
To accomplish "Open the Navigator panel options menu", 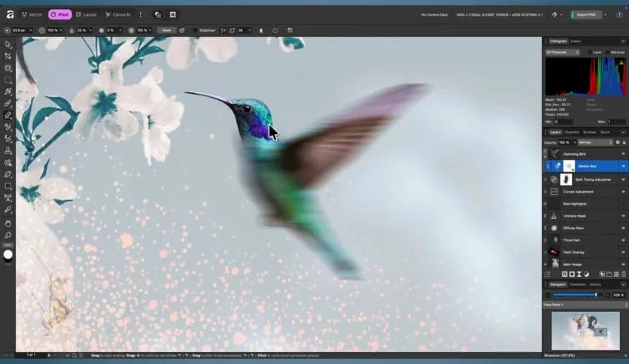I will 623,284.
